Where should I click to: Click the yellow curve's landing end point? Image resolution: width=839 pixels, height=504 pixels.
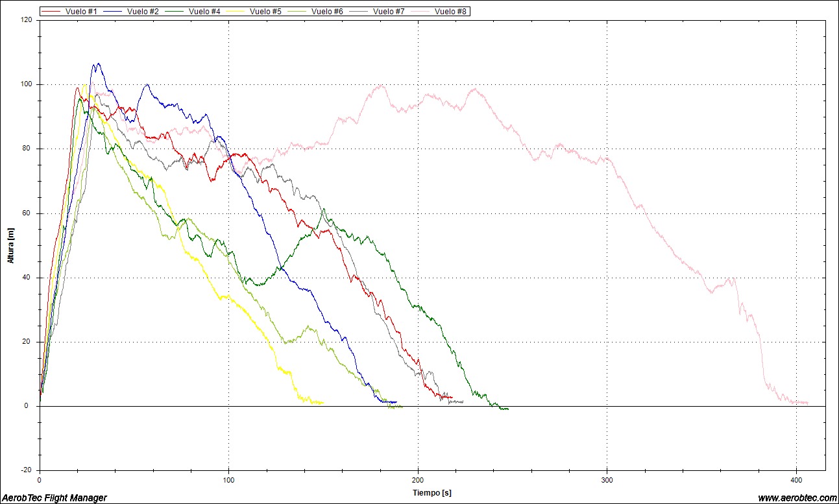[322, 403]
